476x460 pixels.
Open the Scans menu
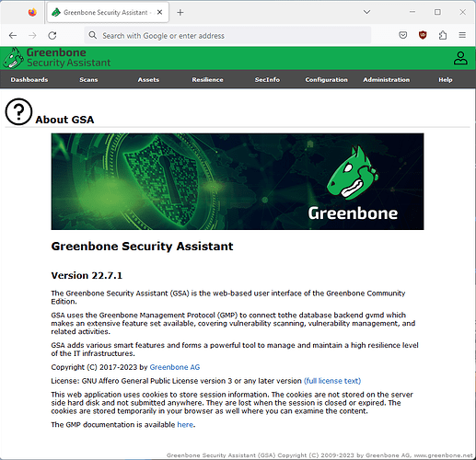point(88,80)
